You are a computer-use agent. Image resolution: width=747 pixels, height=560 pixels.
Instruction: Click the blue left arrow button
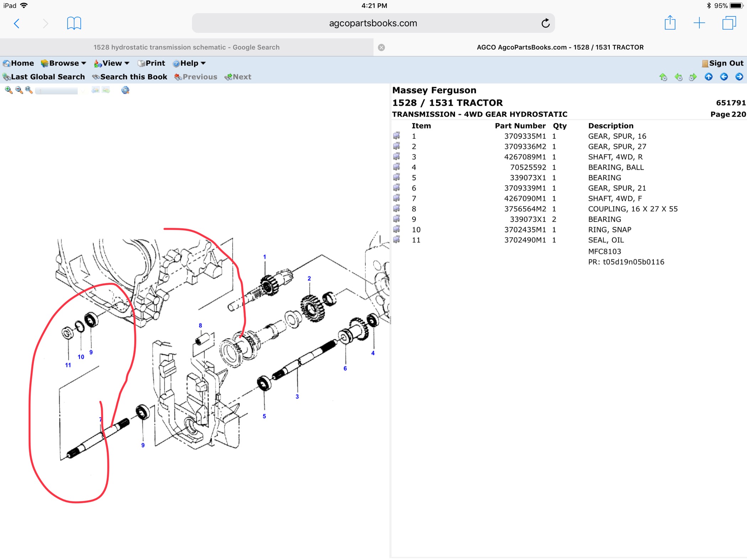tap(724, 76)
